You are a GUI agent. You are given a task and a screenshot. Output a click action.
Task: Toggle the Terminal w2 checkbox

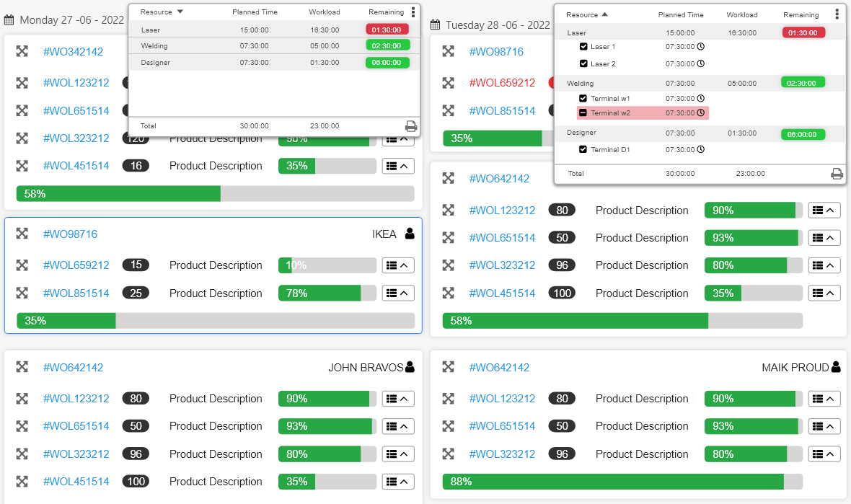click(583, 113)
